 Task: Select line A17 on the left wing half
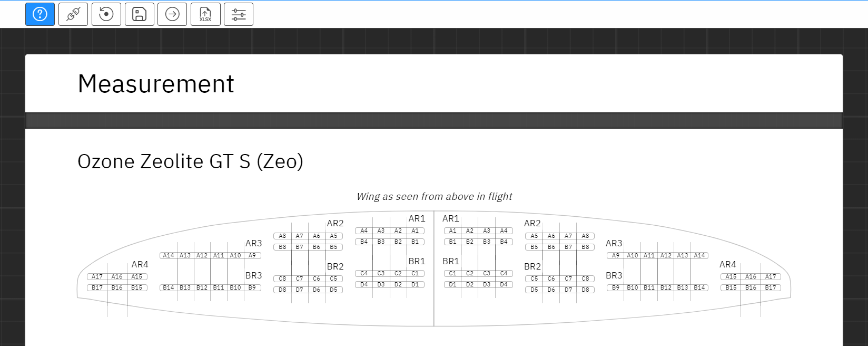point(97,276)
